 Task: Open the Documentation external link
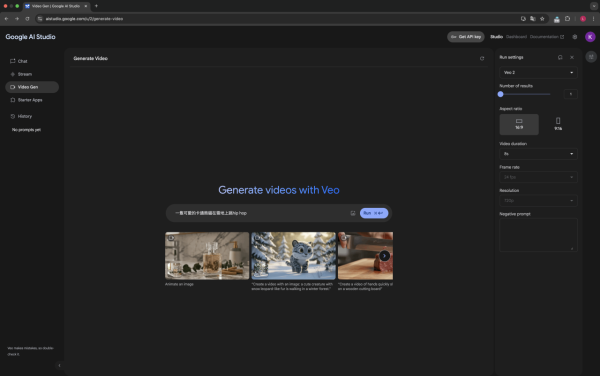click(547, 37)
